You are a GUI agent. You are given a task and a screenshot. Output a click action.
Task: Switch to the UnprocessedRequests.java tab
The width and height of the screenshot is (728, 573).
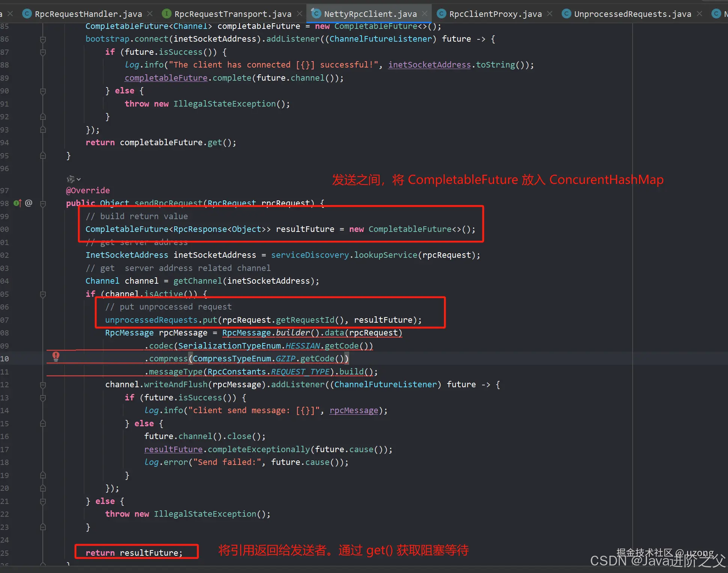(632, 14)
